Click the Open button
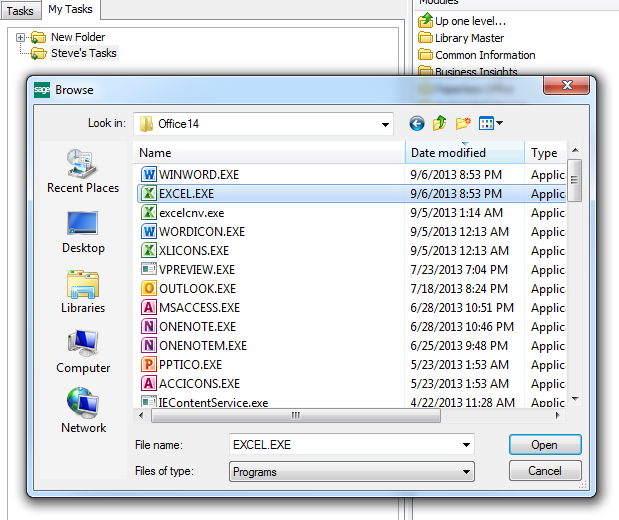This screenshot has height=520, width=619. 545,445
